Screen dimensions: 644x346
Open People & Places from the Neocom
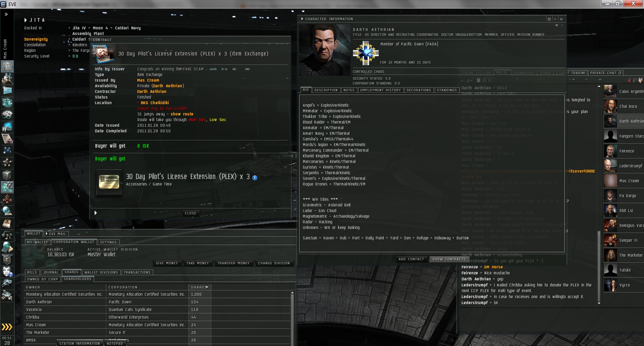[x=7, y=78]
